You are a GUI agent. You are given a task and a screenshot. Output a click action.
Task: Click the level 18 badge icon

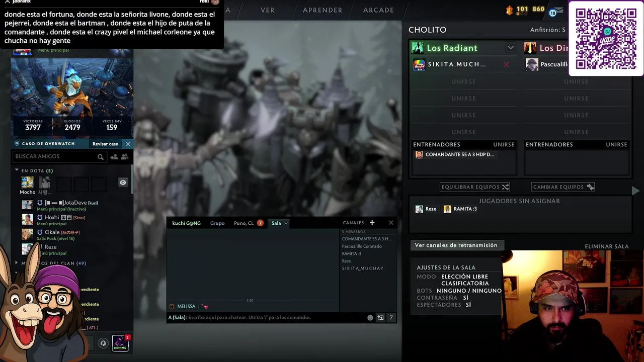point(553,13)
